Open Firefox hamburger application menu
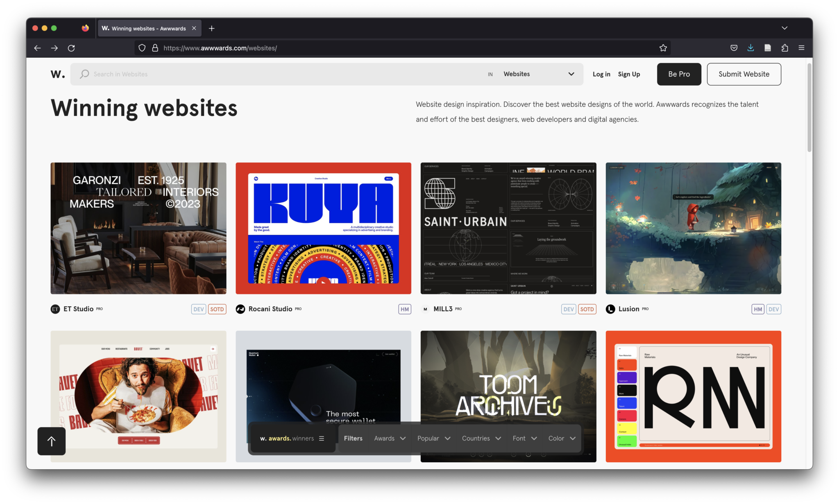 coord(801,48)
